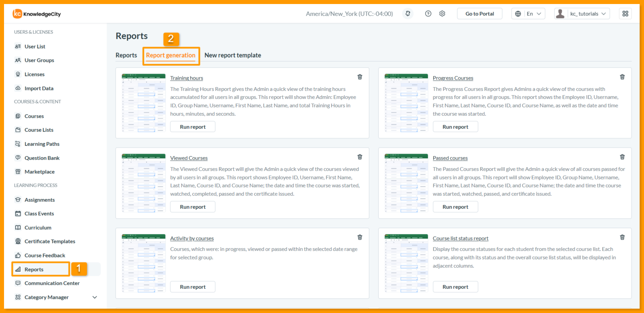The height and width of the screenshot is (313, 644).
Task: Open the Viewed Courses link
Action: 189,158
